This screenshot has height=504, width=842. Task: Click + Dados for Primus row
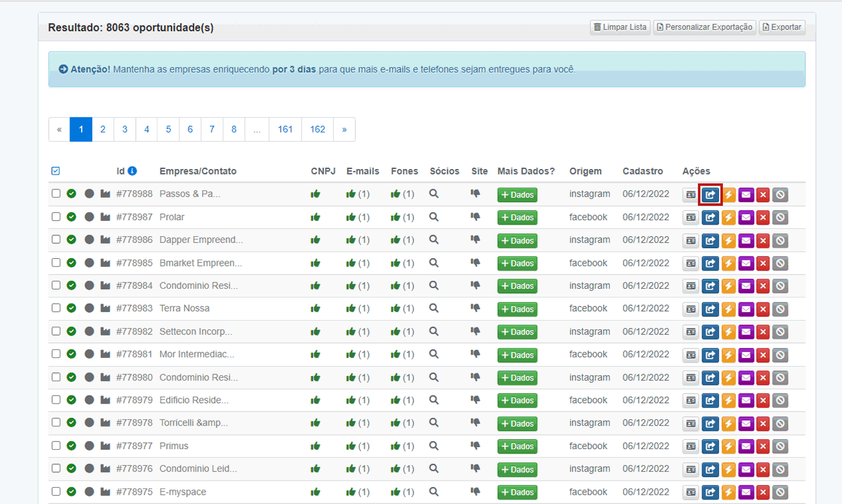[517, 447]
